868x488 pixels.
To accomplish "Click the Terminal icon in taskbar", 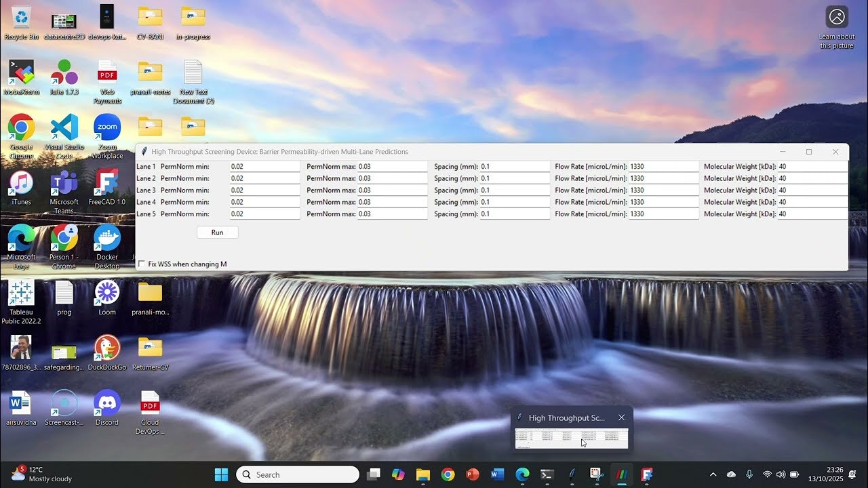I will tap(547, 474).
